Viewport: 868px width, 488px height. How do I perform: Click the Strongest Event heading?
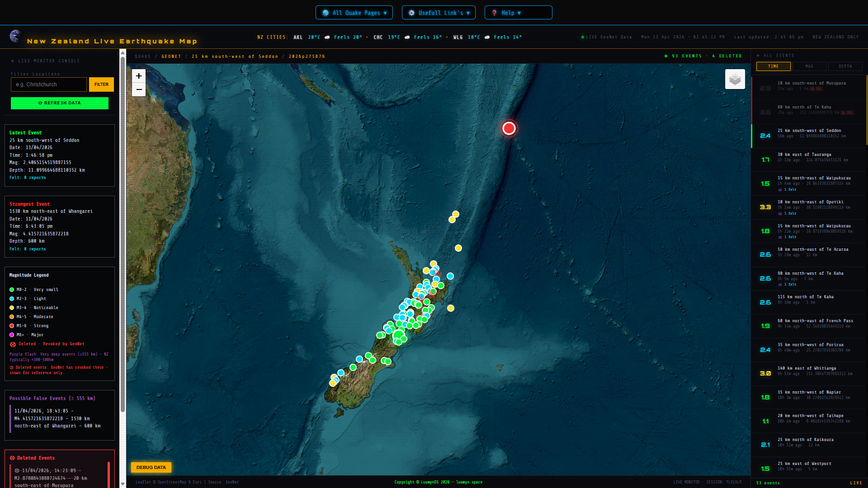click(x=29, y=204)
